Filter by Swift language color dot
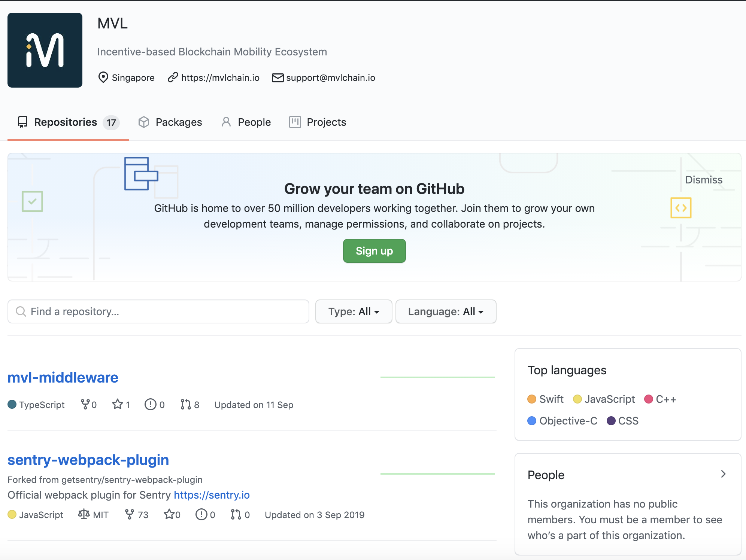This screenshot has width=746, height=560. coord(532,399)
